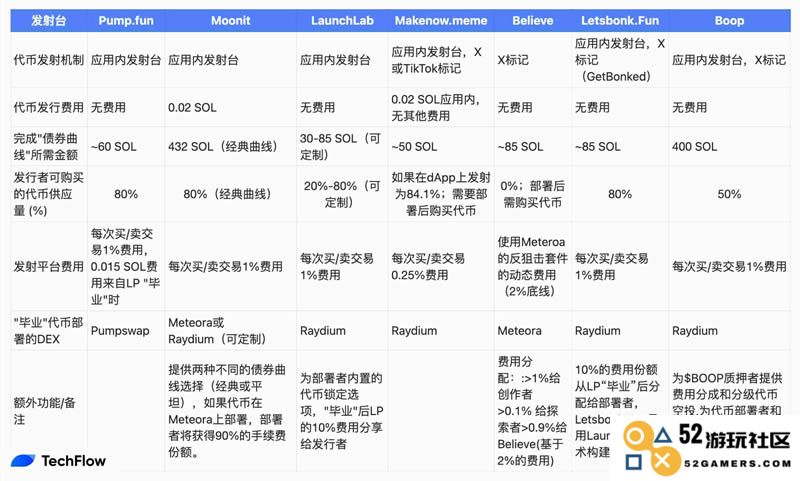800x481 pixels.
Task: Click the Moonit column header
Action: pos(231,21)
